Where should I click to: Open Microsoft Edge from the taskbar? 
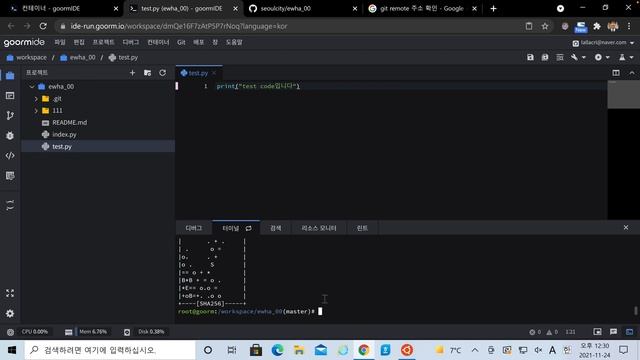click(278, 350)
